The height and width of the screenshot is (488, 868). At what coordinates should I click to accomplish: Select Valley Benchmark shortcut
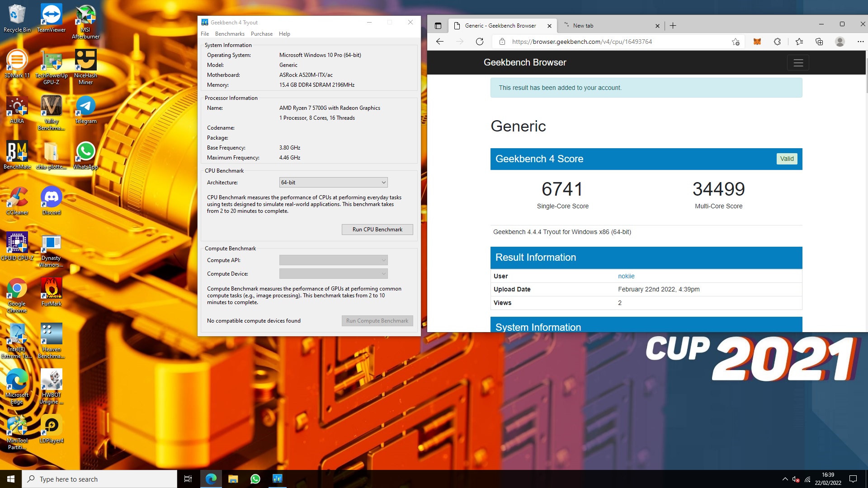[x=51, y=113]
